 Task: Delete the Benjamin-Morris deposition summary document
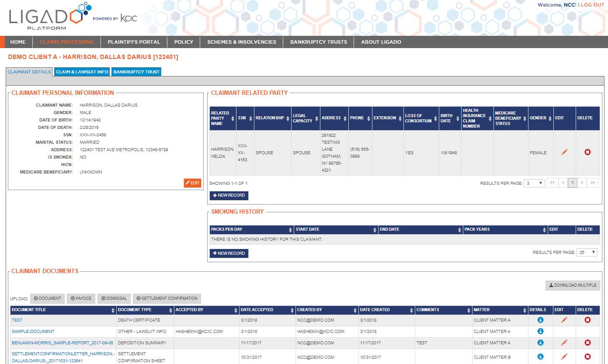(587, 343)
